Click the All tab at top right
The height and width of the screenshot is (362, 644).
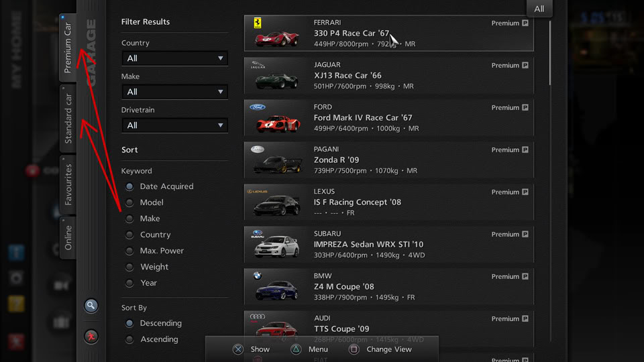539,9
